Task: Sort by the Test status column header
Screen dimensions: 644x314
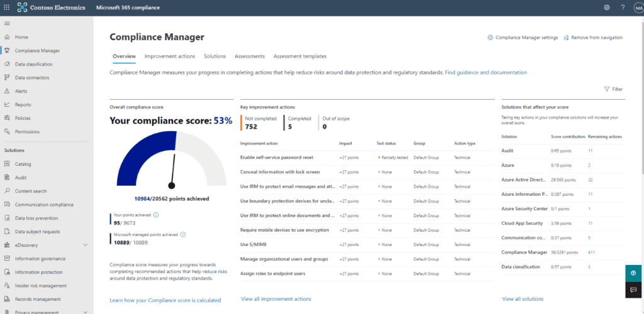Action: [x=386, y=143]
